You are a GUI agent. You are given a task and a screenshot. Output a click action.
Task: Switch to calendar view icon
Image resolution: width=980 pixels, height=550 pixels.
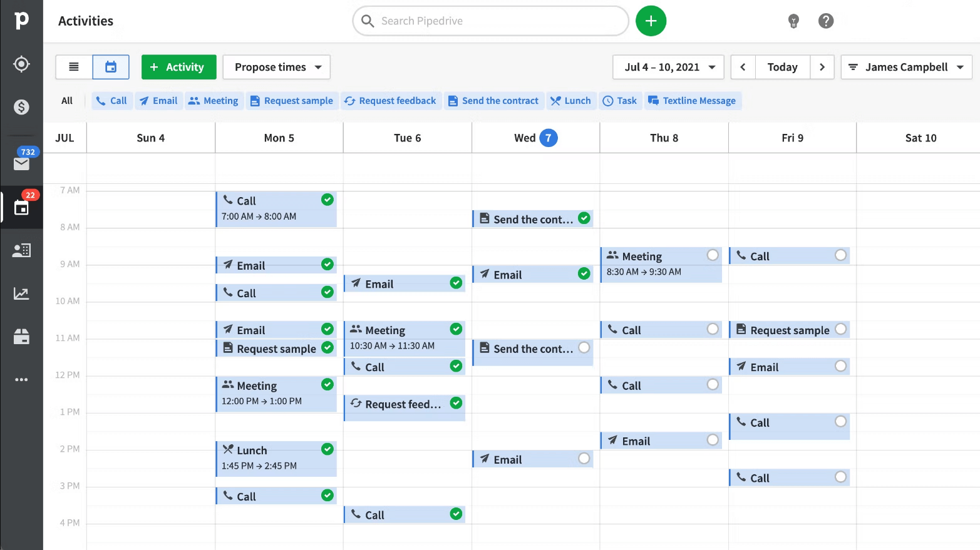tap(111, 67)
